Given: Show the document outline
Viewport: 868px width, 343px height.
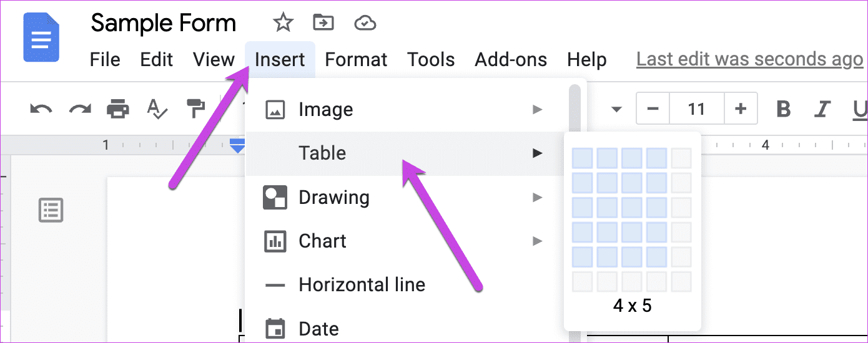Looking at the screenshot, I should (51, 210).
